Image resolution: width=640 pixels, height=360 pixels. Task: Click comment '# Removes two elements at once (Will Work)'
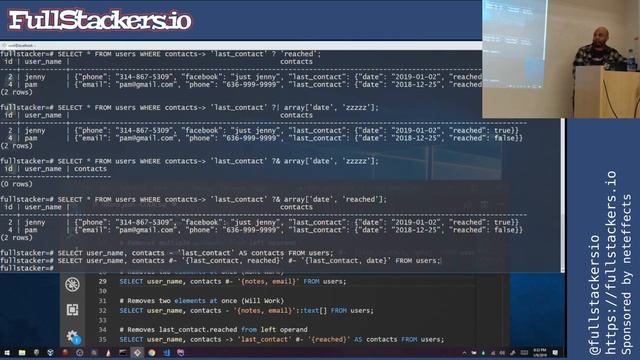coord(202,301)
